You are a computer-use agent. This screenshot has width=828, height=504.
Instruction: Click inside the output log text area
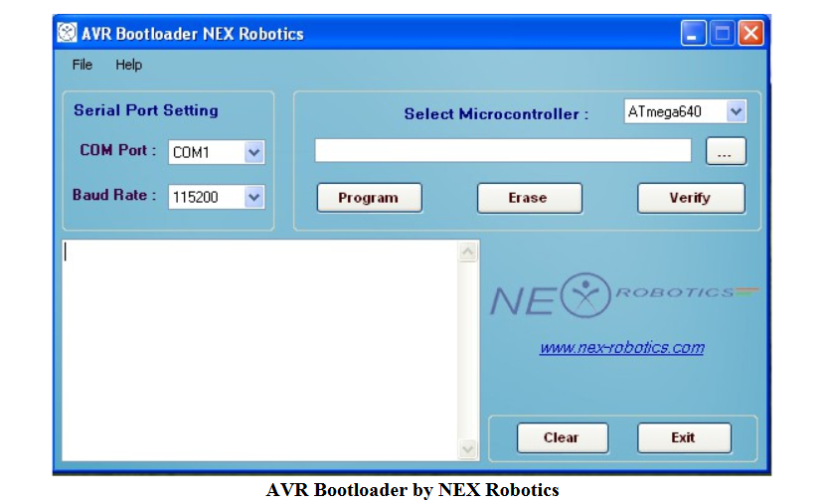coord(258,350)
